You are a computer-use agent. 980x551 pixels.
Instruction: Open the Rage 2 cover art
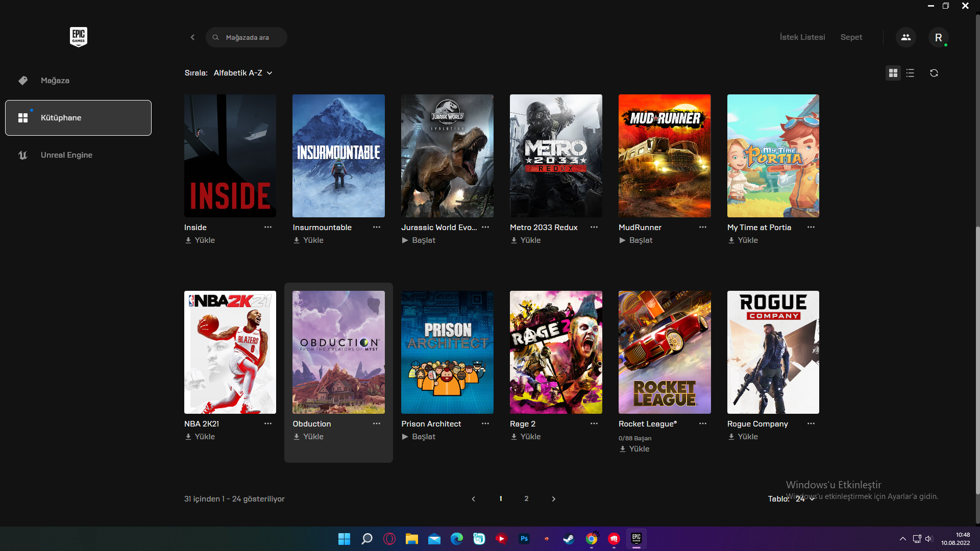click(x=556, y=352)
